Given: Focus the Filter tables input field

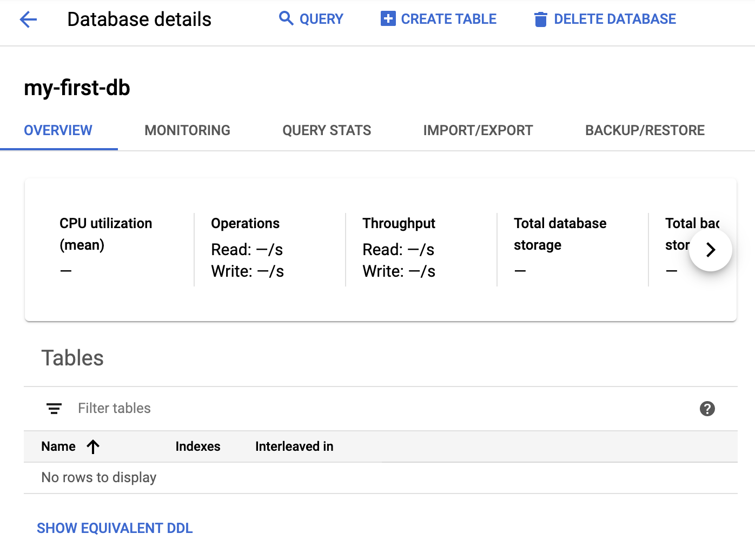Looking at the screenshot, I should click(x=324, y=409).
